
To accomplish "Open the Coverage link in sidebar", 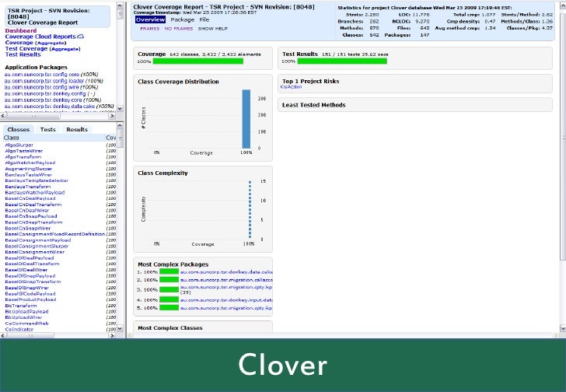I will (19, 43).
